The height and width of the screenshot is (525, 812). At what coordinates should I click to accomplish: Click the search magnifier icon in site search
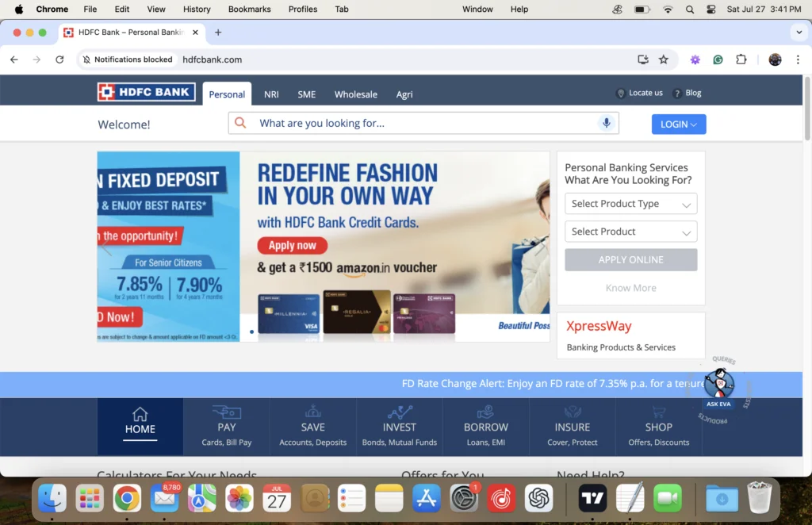pos(240,123)
